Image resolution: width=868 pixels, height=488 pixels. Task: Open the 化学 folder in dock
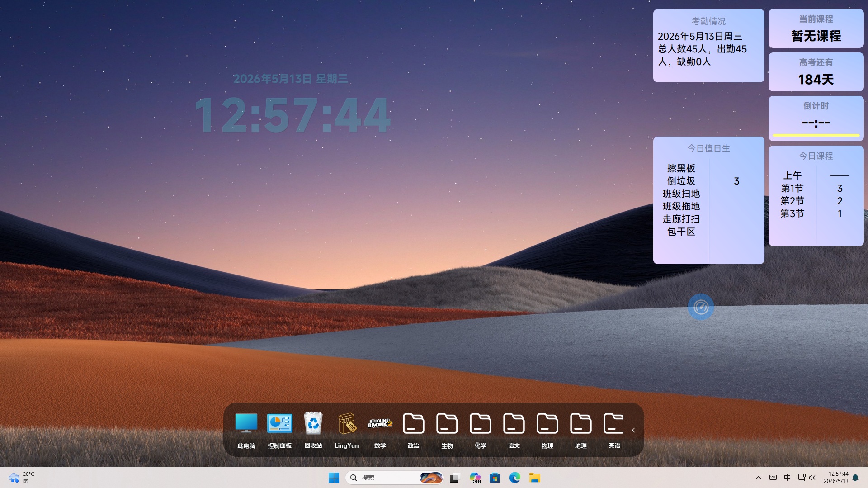pyautogui.click(x=480, y=430)
